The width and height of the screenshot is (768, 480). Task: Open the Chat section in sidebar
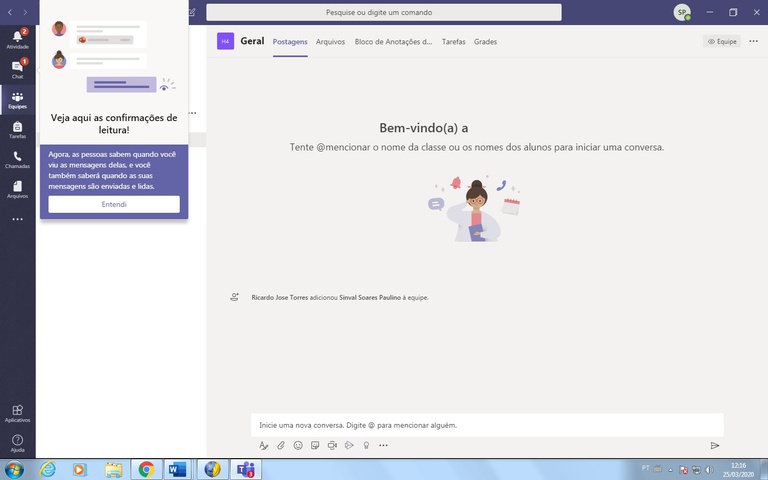tap(17, 68)
